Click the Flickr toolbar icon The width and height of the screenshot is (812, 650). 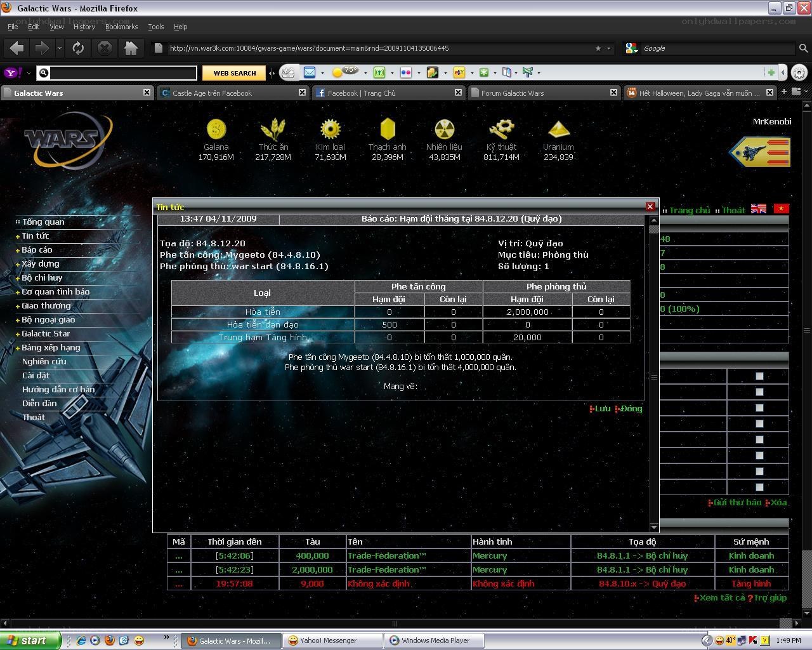coord(406,72)
